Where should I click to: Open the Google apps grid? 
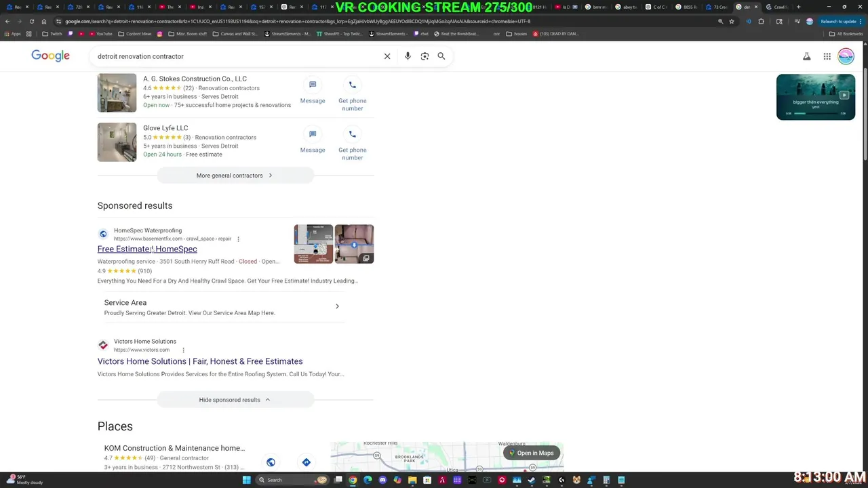tap(827, 56)
